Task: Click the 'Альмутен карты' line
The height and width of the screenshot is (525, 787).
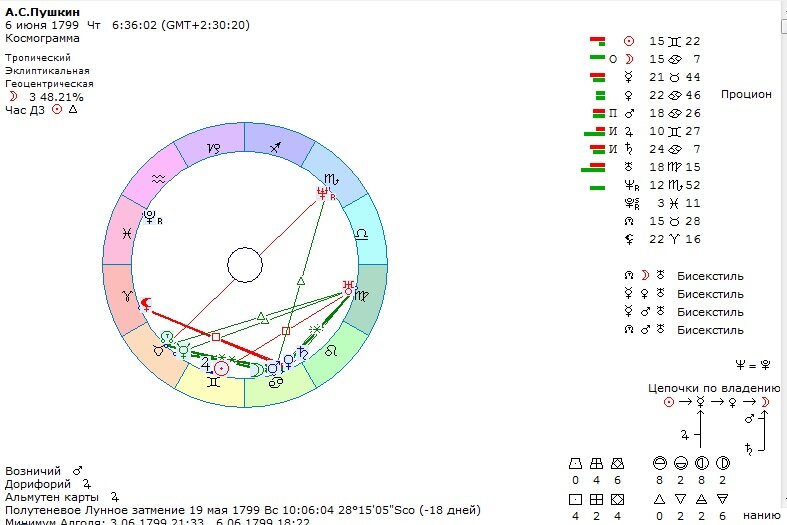Action: [62, 497]
